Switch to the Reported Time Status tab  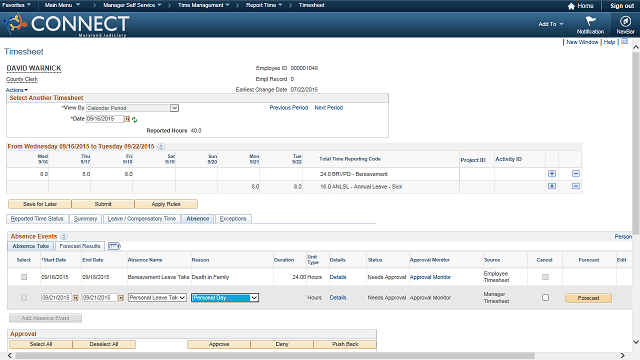tap(37, 219)
